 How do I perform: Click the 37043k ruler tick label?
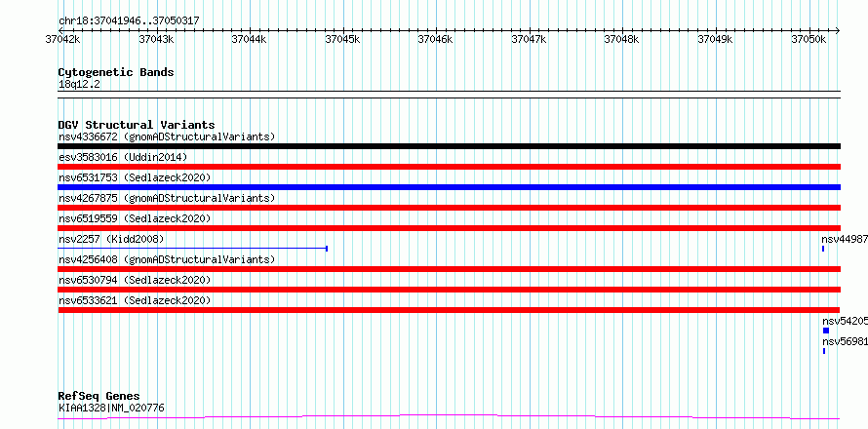[156, 39]
